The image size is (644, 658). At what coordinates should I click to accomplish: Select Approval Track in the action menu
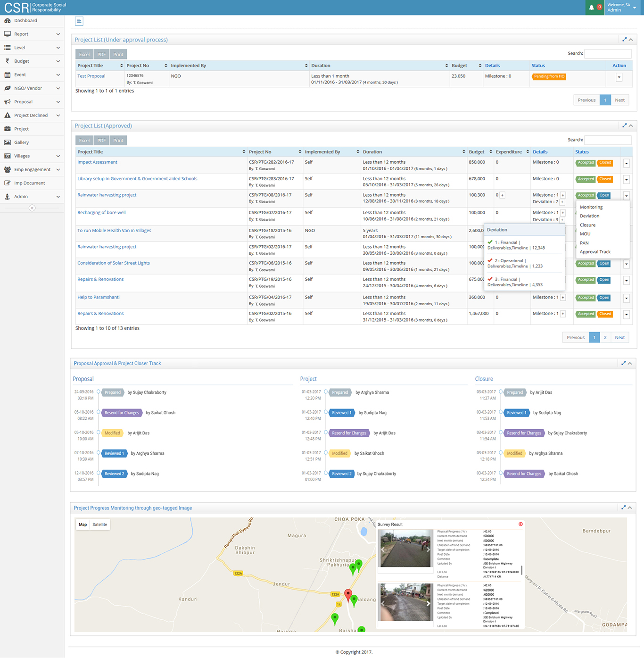tap(595, 252)
